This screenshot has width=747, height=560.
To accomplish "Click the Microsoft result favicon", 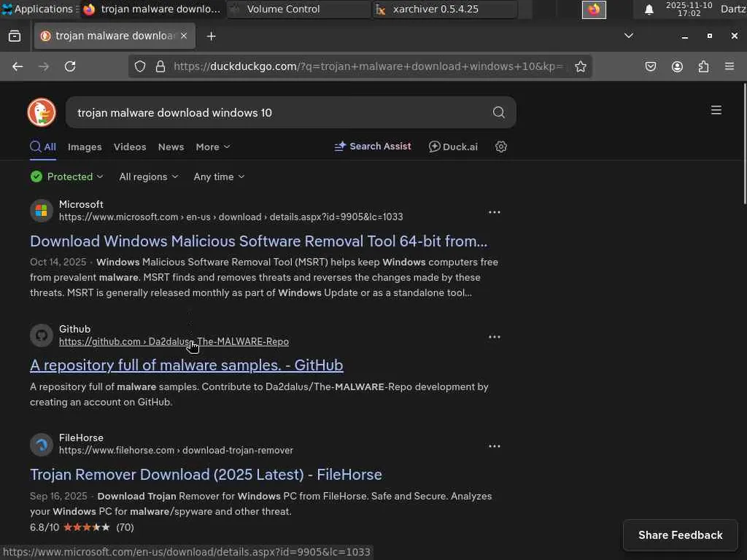I will (42, 211).
